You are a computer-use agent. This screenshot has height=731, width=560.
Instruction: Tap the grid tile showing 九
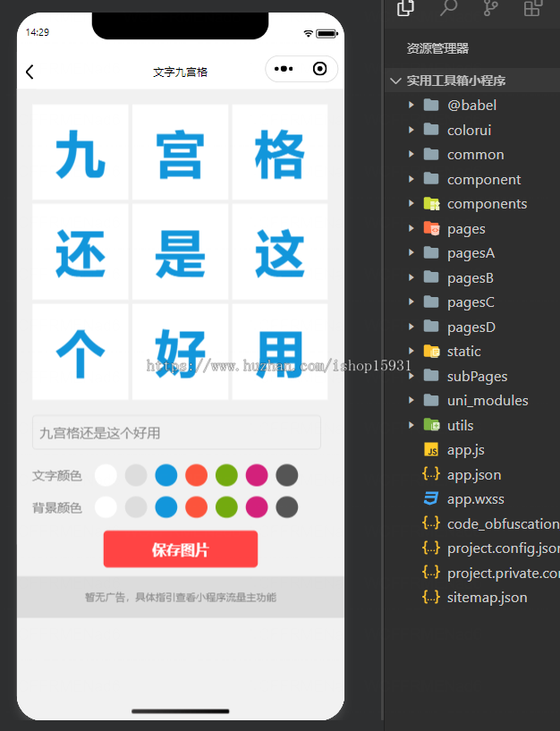[81, 152]
